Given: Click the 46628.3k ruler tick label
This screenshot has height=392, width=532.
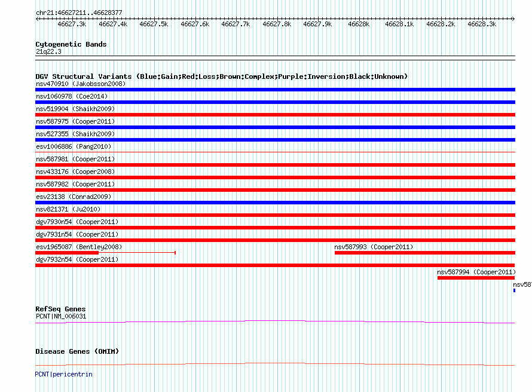Looking at the screenshot, I should click(x=482, y=24).
